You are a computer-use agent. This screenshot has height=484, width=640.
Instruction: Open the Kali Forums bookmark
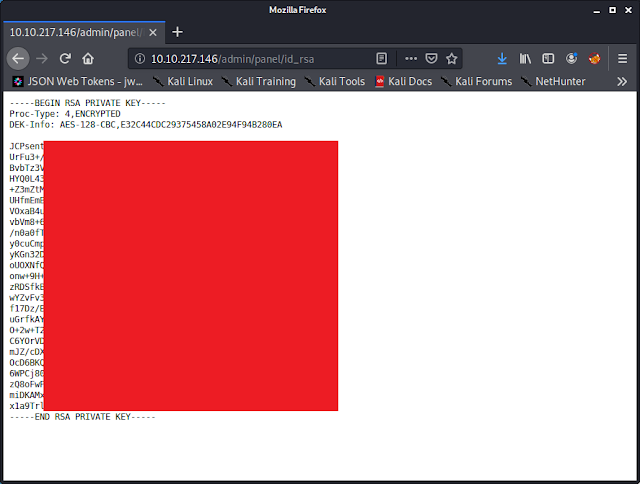click(476, 82)
